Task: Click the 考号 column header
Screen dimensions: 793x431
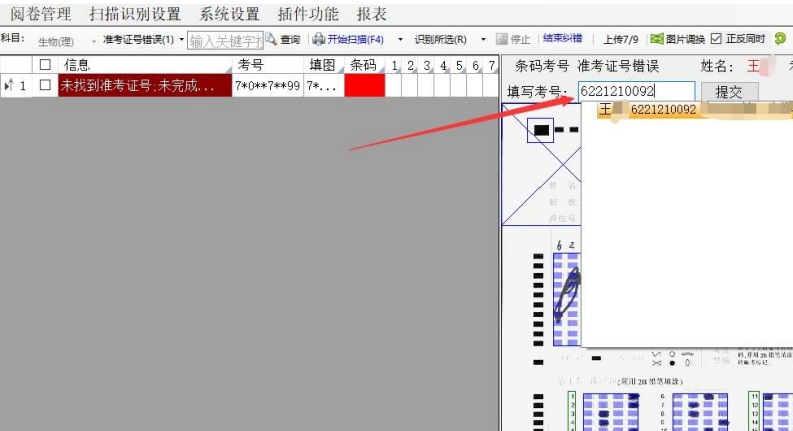Action: [x=268, y=65]
